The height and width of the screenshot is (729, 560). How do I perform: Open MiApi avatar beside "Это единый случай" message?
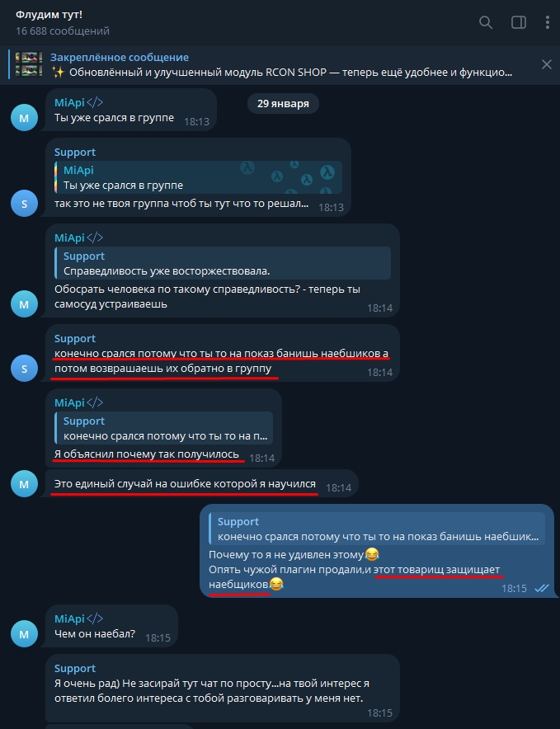(24, 484)
